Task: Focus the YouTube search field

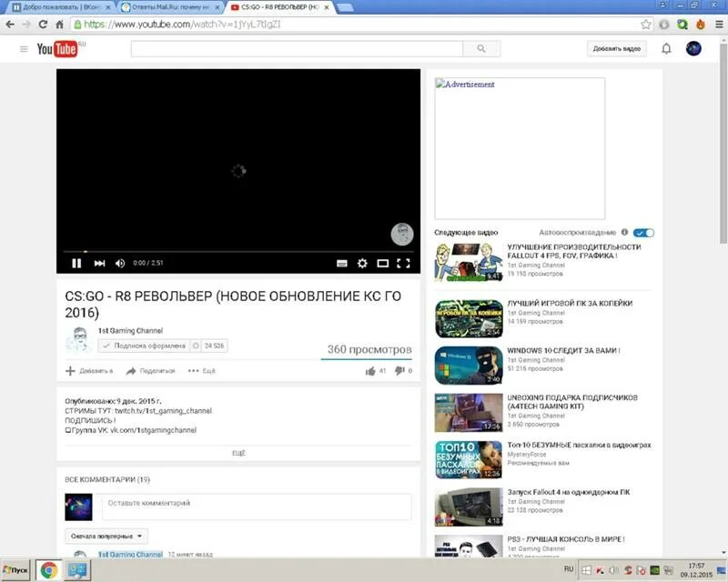Action: 297,49
